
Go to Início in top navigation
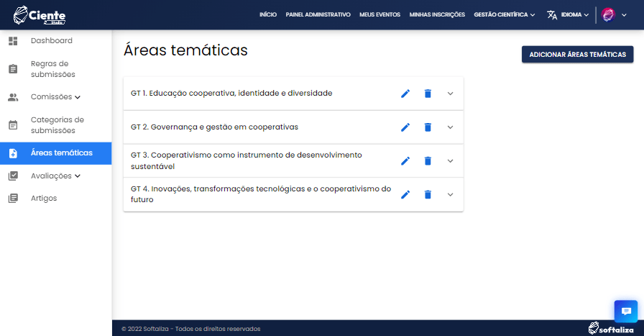click(x=268, y=15)
